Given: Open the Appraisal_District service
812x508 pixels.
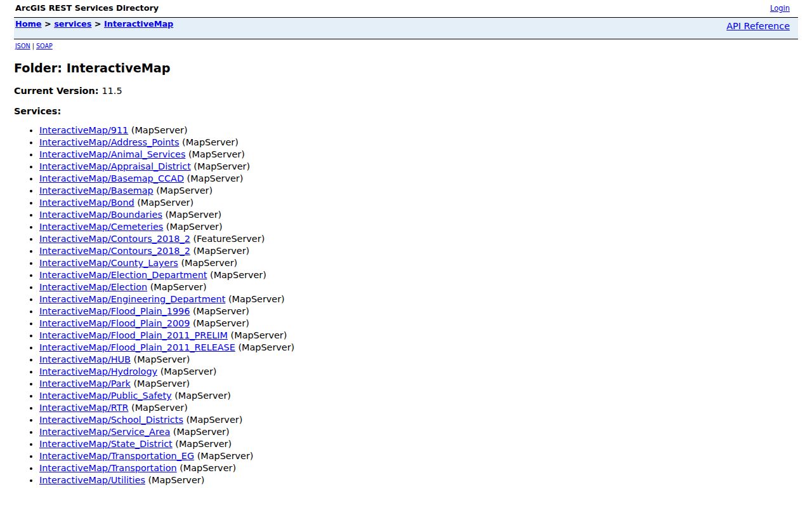Looking at the screenshot, I should click(x=115, y=166).
